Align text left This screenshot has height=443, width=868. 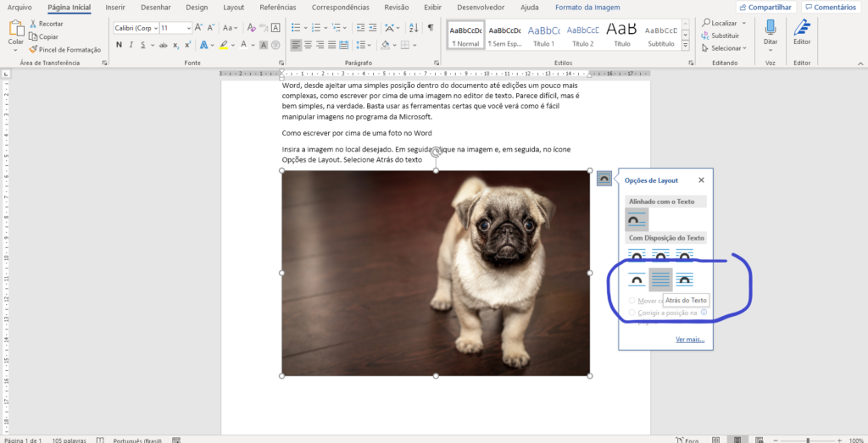pyautogui.click(x=296, y=45)
